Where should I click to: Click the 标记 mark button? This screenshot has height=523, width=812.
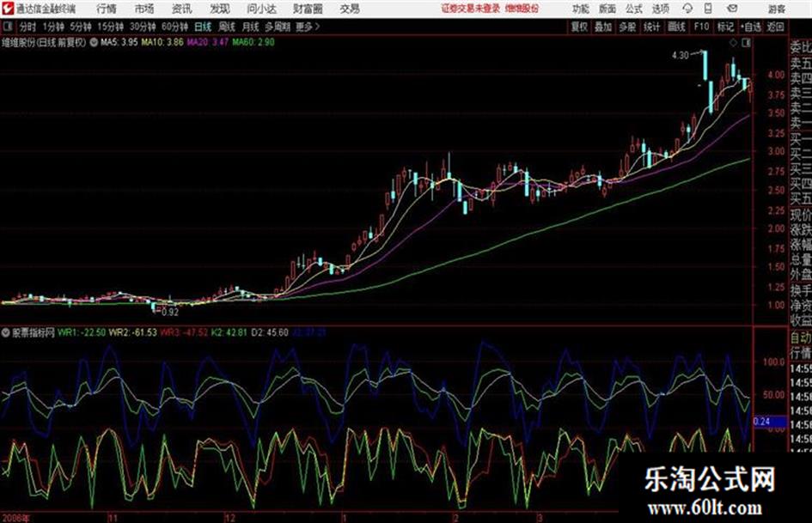(x=725, y=27)
